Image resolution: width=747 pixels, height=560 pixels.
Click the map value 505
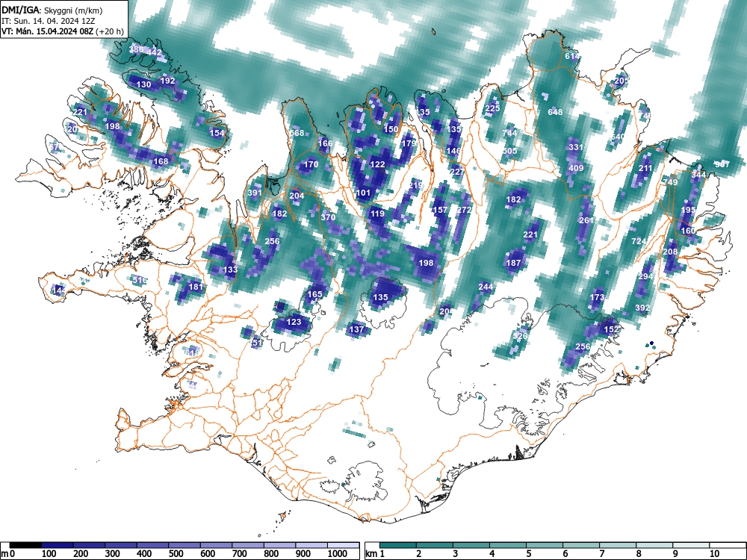tap(509, 151)
